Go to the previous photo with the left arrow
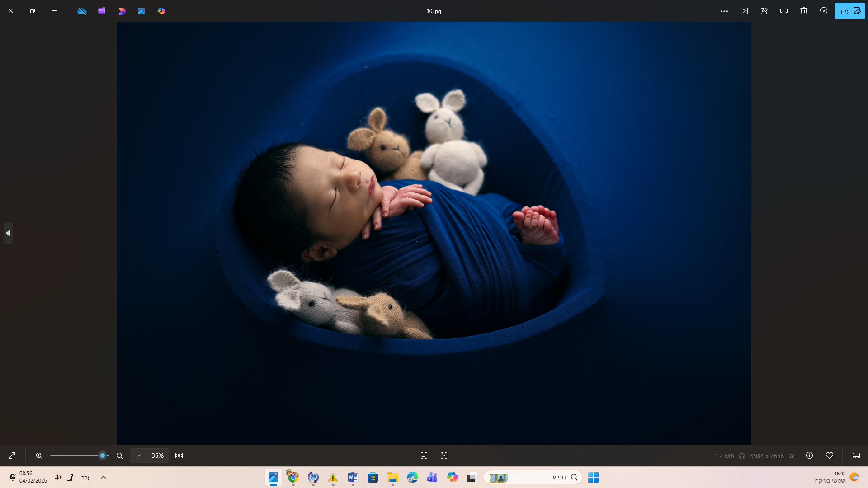The height and width of the screenshot is (488, 868). (x=8, y=233)
